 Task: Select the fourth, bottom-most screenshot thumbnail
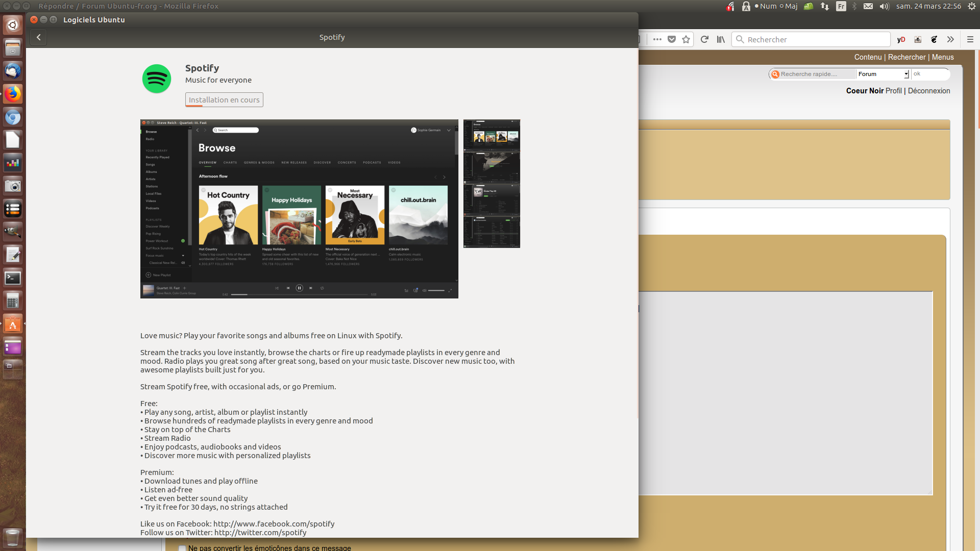492,232
